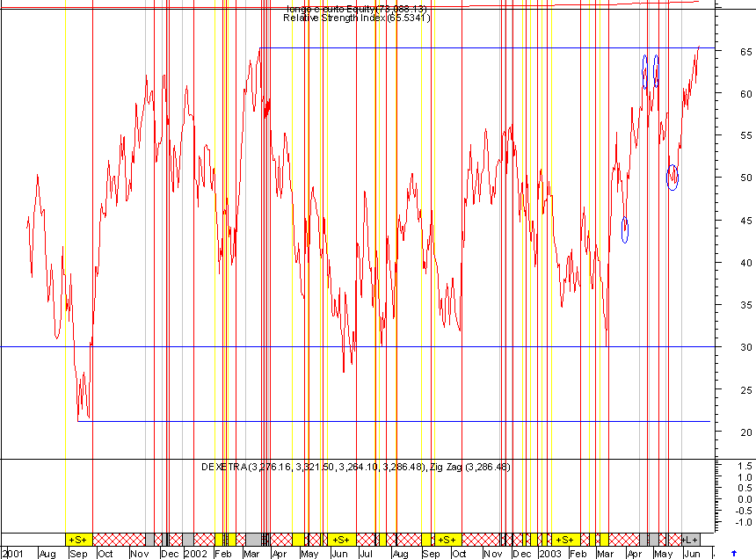Click the 55 value on RSI scale
The image size is (756, 559).
745,135
